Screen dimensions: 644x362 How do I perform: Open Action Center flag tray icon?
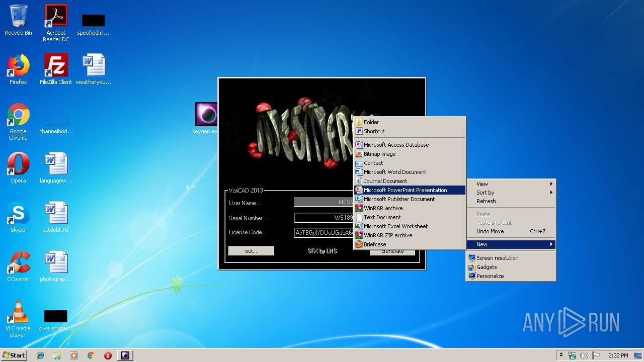596,355
